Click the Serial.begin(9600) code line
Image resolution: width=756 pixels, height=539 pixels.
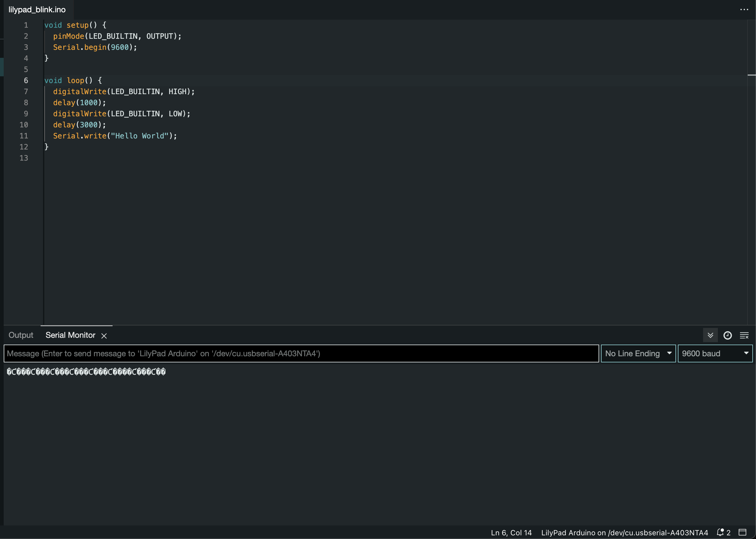95,47
